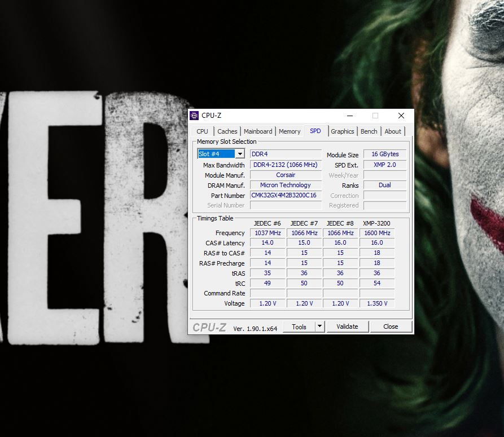
Task: Open the About tab
Action: (393, 131)
